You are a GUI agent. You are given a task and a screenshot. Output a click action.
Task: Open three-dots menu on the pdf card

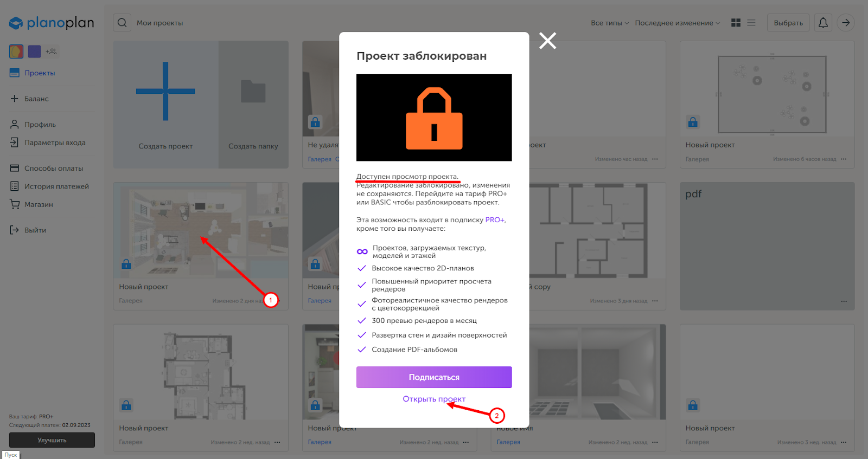844,301
